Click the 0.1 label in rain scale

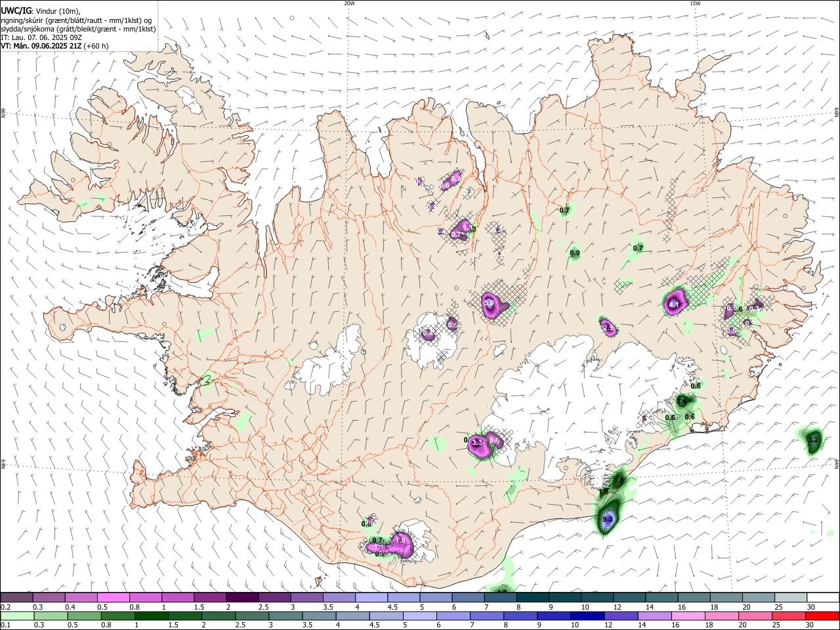7,625
